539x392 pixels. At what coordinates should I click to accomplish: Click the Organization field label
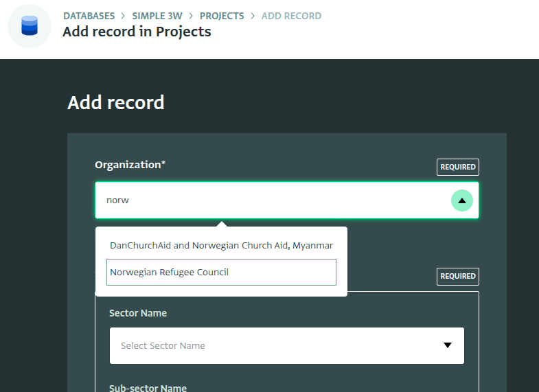pyautogui.click(x=130, y=165)
